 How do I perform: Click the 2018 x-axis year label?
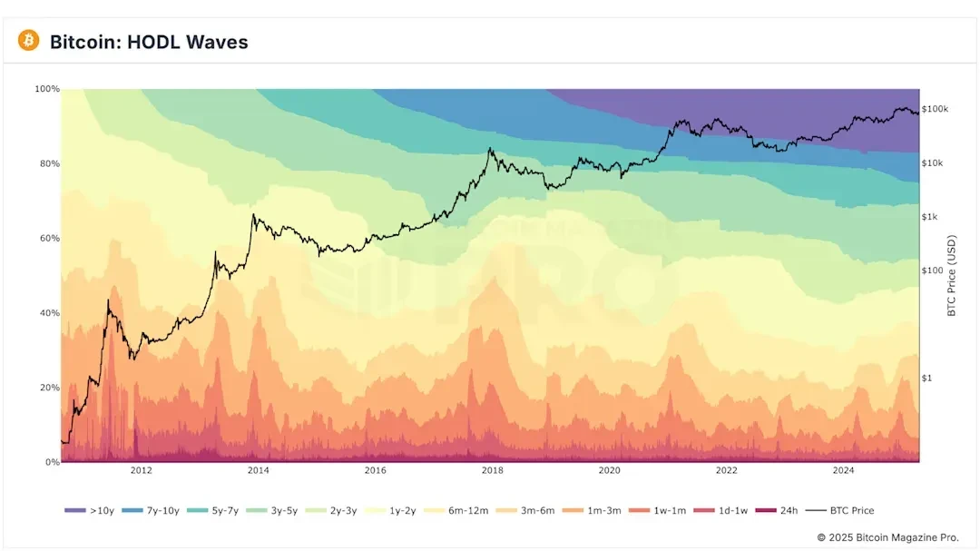[492, 470]
